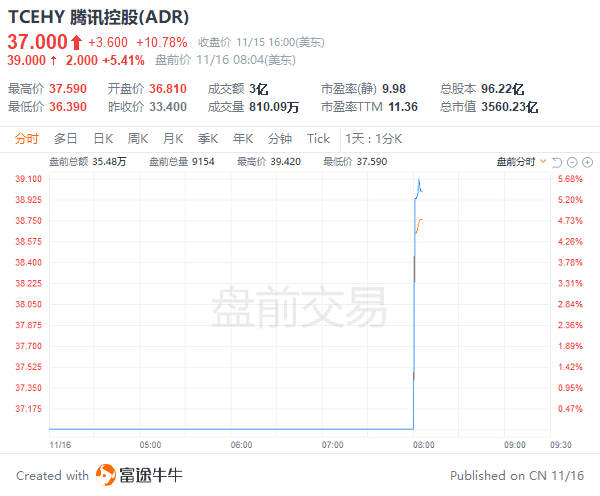Click the orange average price line
The width and height of the screenshot is (600, 496).
click(x=419, y=226)
